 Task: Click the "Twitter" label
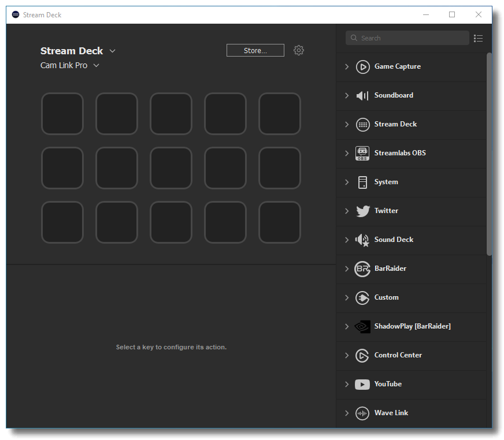(x=386, y=211)
